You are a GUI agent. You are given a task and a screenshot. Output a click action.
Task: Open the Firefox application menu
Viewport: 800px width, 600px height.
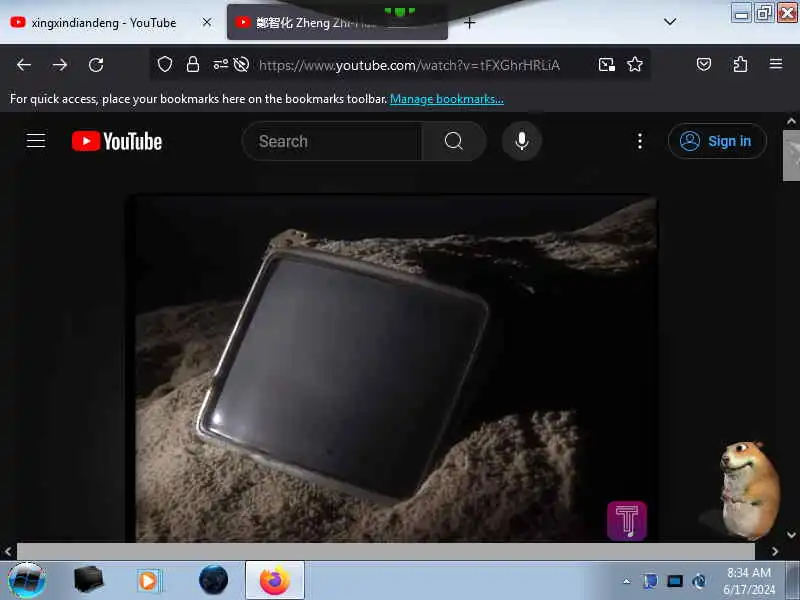[776, 64]
